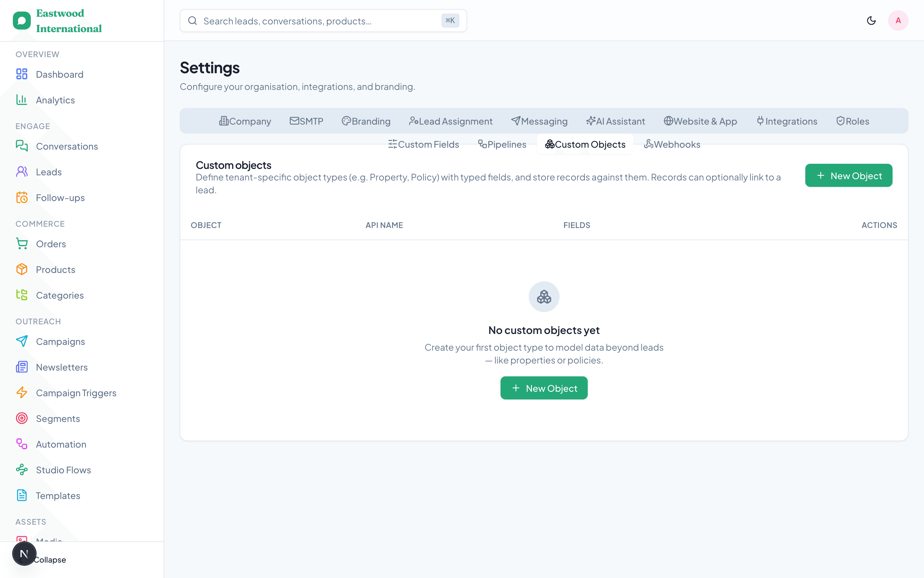
Task: Open Leads people icon
Action: [22, 172]
